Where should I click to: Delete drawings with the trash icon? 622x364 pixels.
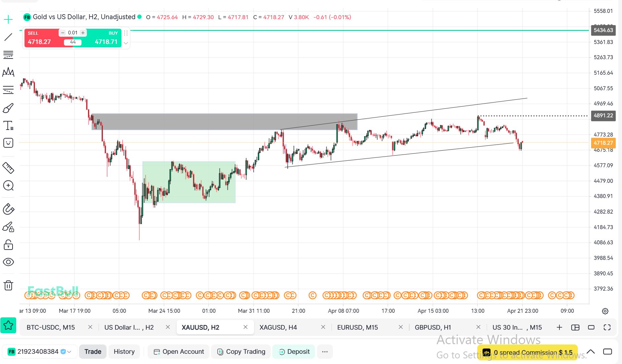[8, 285]
